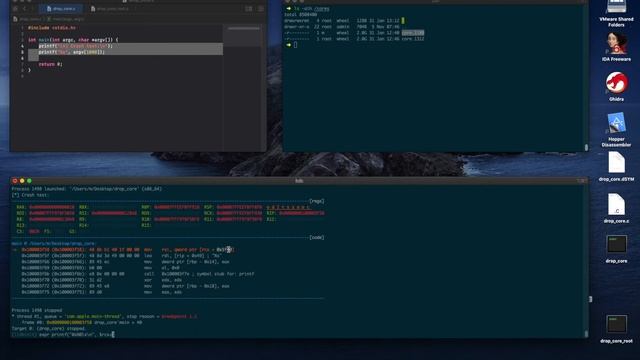Click the 'int main' function declaration line
Image resolution: width=640 pixels, height=360 pixels.
[73, 40]
